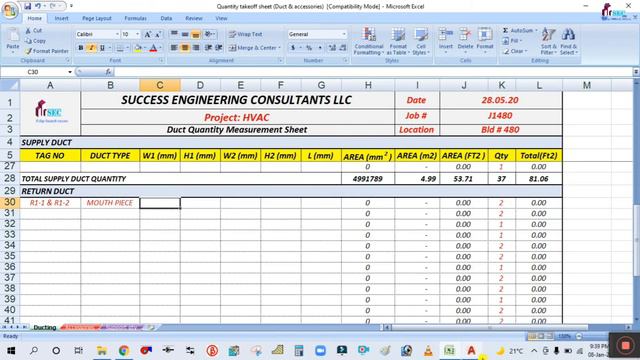Switch to the Formulas ribbon tab
This screenshot has height=360, width=640.
pos(136,18)
